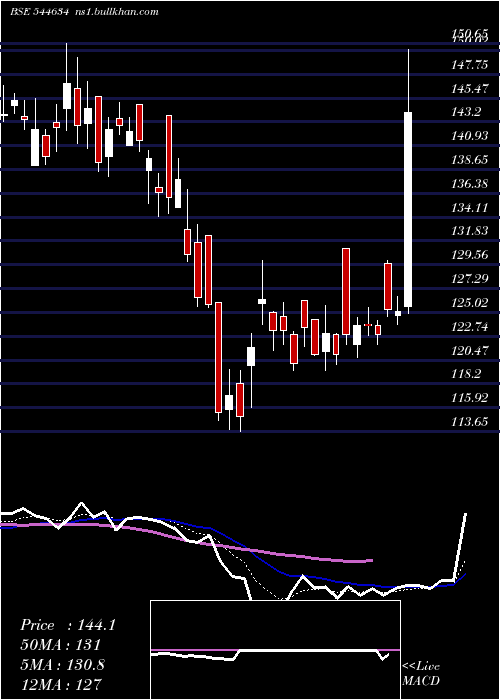
Task: Select the 118.2 price axis label
Action: [466, 374]
